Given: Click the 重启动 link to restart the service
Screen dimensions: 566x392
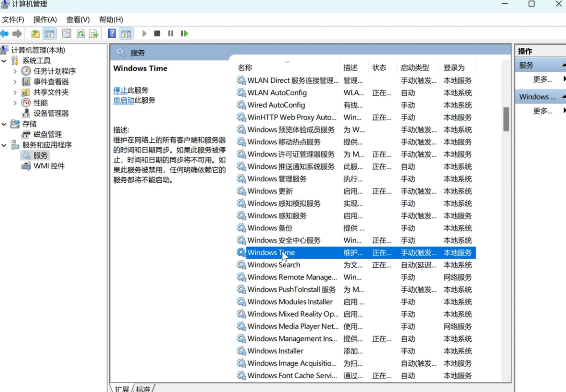Looking at the screenshot, I should (x=124, y=100).
